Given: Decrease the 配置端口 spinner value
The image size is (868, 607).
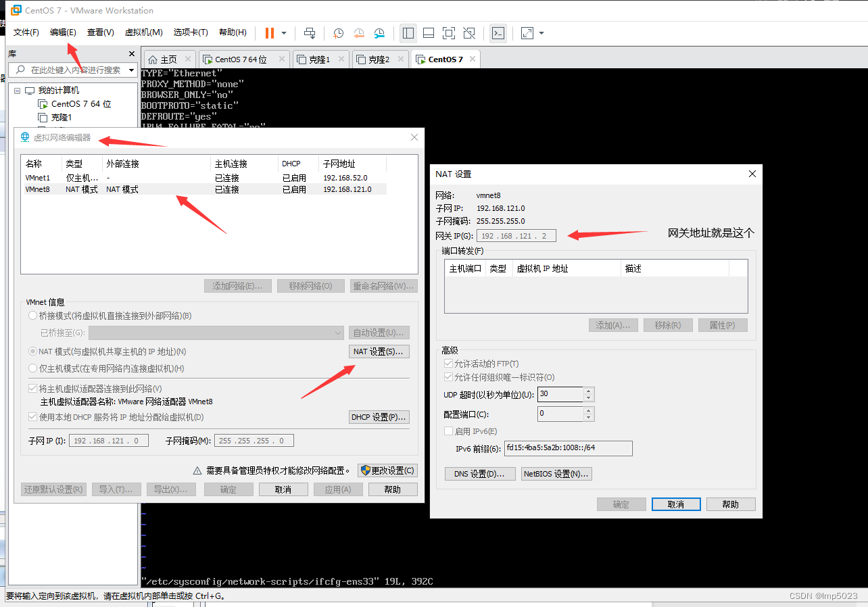Looking at the screenshot, I should [x=589, y=417].
